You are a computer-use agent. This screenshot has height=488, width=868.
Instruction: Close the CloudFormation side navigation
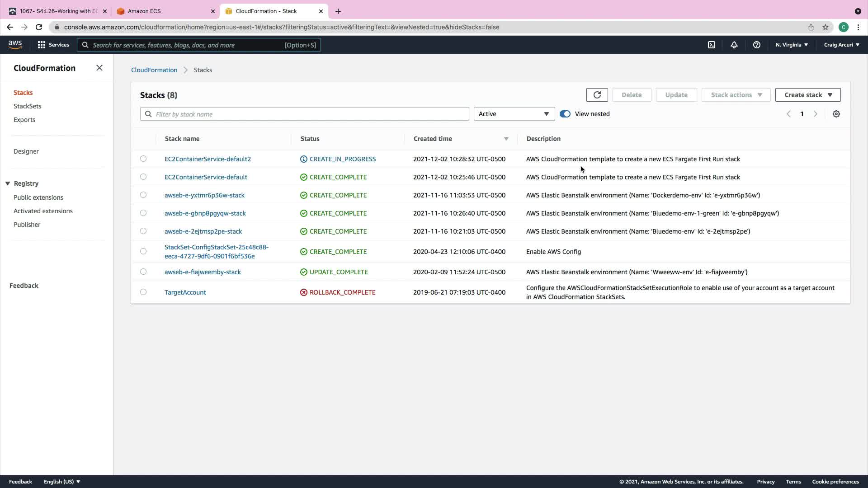(x=99, y=68)
